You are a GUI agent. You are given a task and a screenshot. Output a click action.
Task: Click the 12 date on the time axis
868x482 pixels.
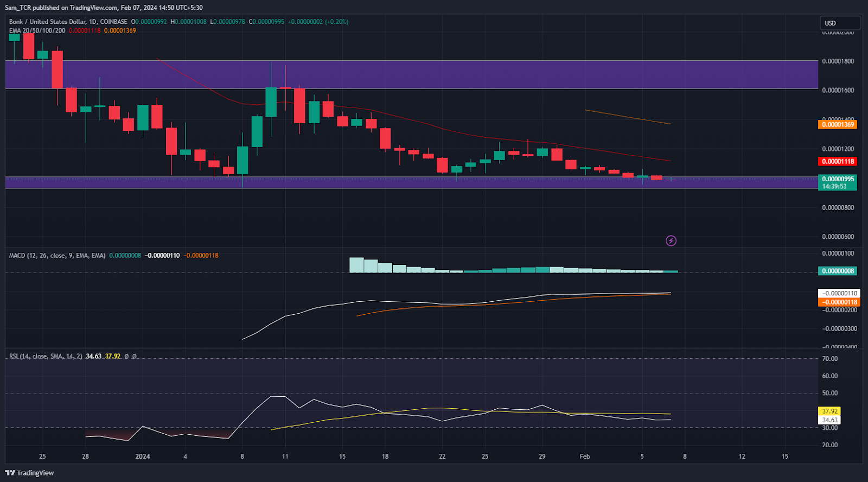tap(742, 456)
